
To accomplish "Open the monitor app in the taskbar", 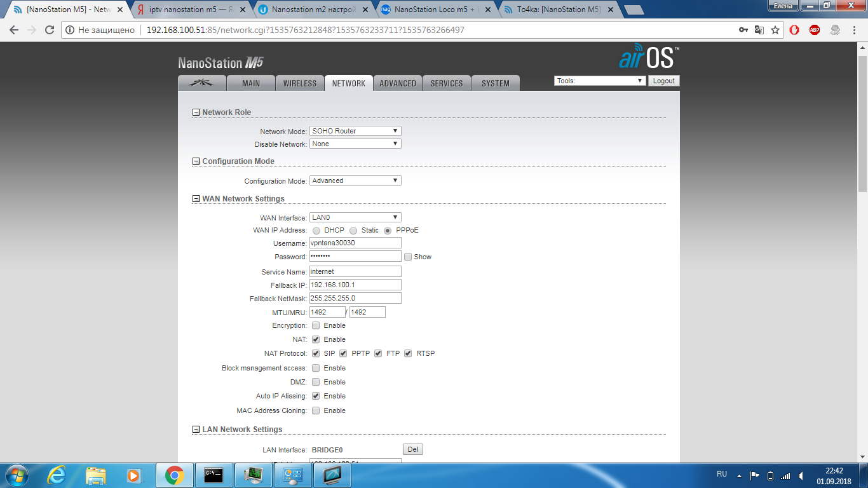I will coord(332,475).
